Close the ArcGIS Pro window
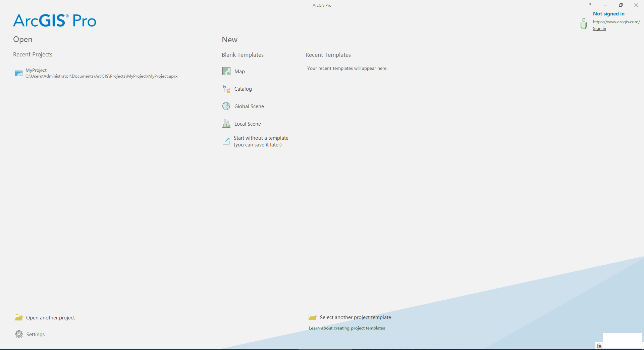 pyautogui.click(x=636, y=5)
